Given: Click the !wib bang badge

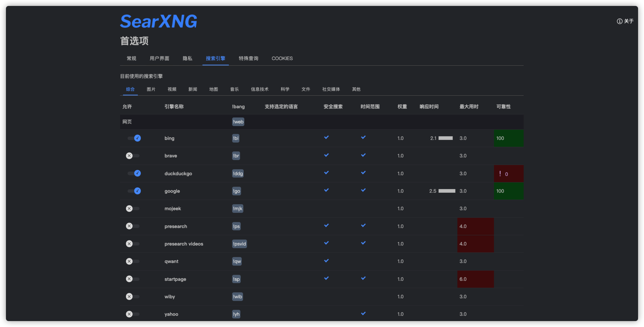Looking at the screenshot, I should pyautogui.click(x=237, y=297).
